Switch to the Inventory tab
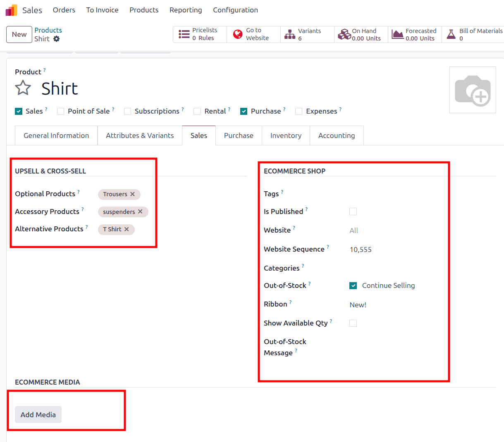The image size is (504, 442). pos(286,135)
